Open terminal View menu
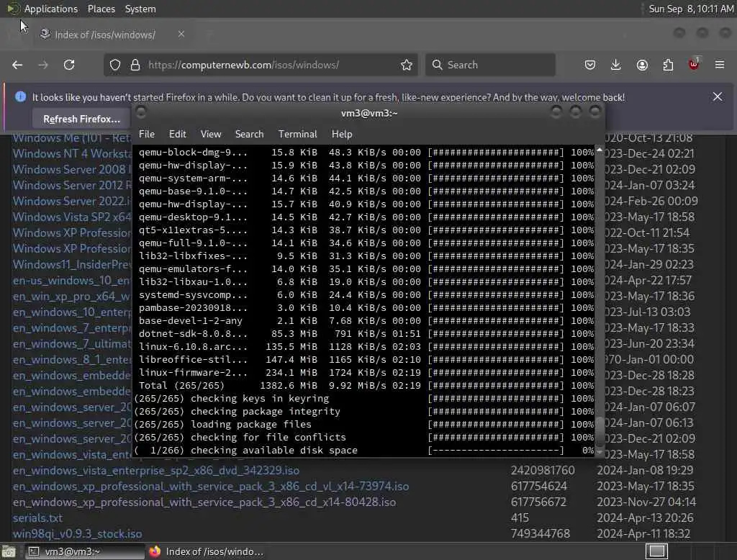Viewport: 737px width, 560px height. click(x=211, y=134)
